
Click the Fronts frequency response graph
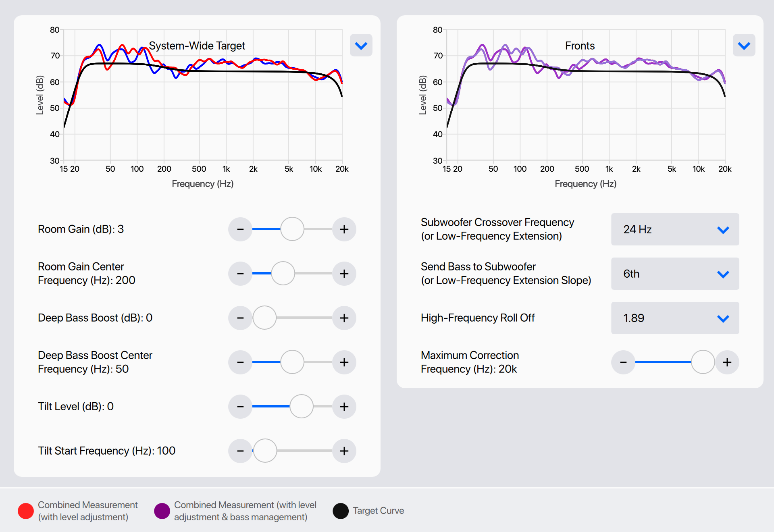[586, 95]
